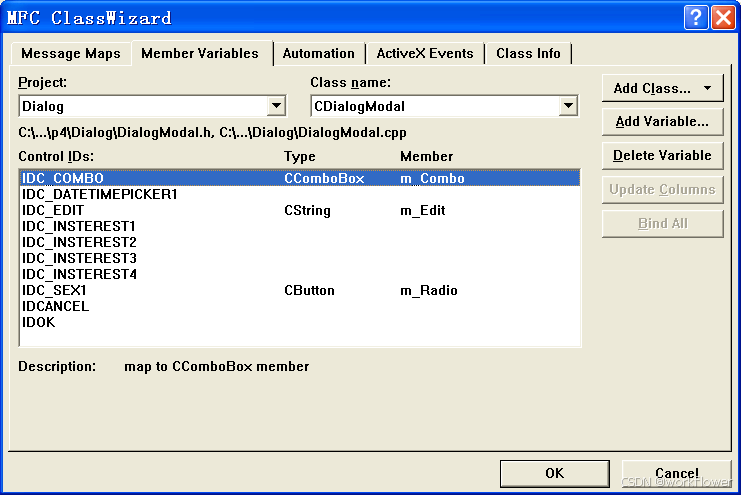Click the m_Combo member cell
This screenshot has height=495, width=741.
click(432, 178)
